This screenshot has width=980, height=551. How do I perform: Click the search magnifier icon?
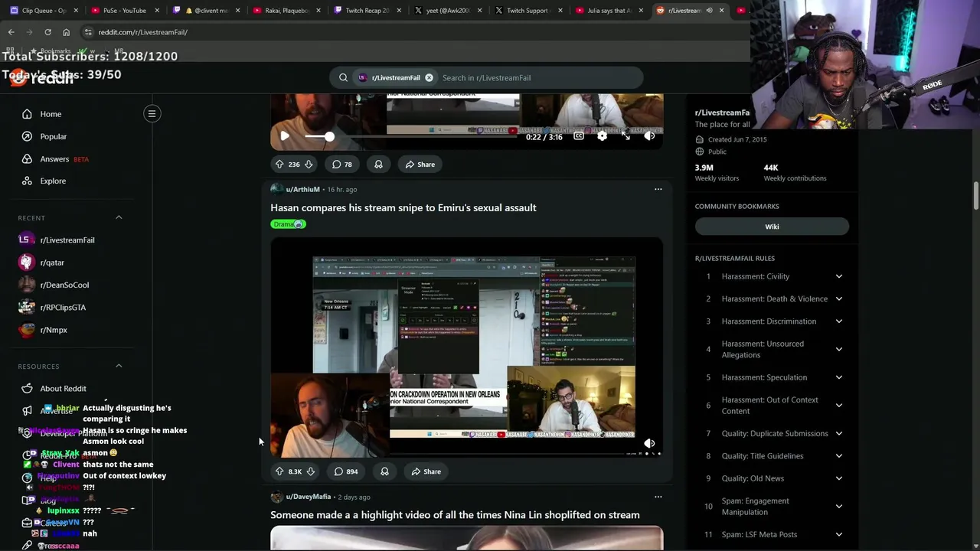coord(343,77)
